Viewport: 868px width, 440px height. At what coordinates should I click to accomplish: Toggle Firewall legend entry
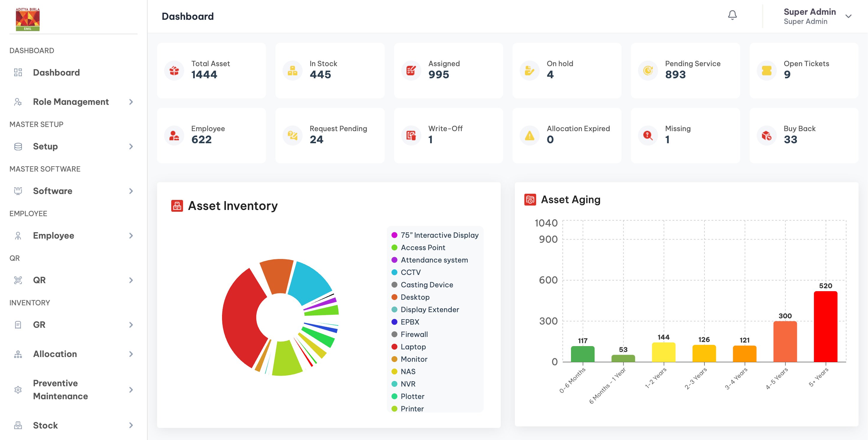coord(409,334)
